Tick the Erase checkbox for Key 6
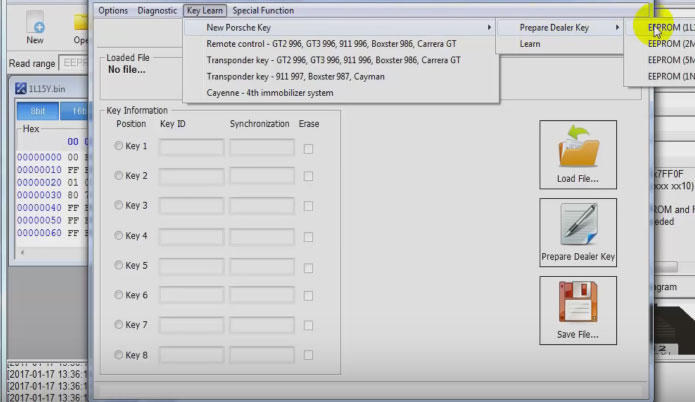695x402 pixels. click(308, 296)
